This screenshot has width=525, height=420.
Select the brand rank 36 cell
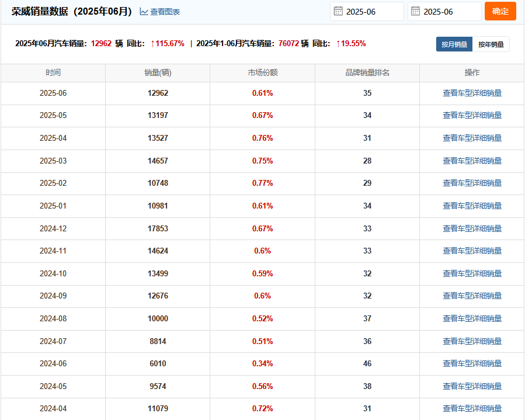367,341
